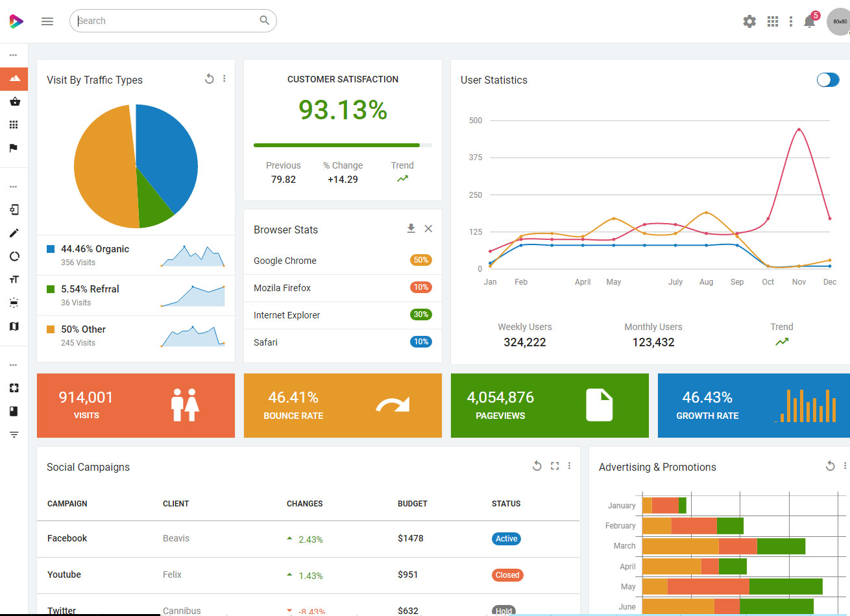
Task: Click the Active status badge for Facebook
Action: click(506, 539)
